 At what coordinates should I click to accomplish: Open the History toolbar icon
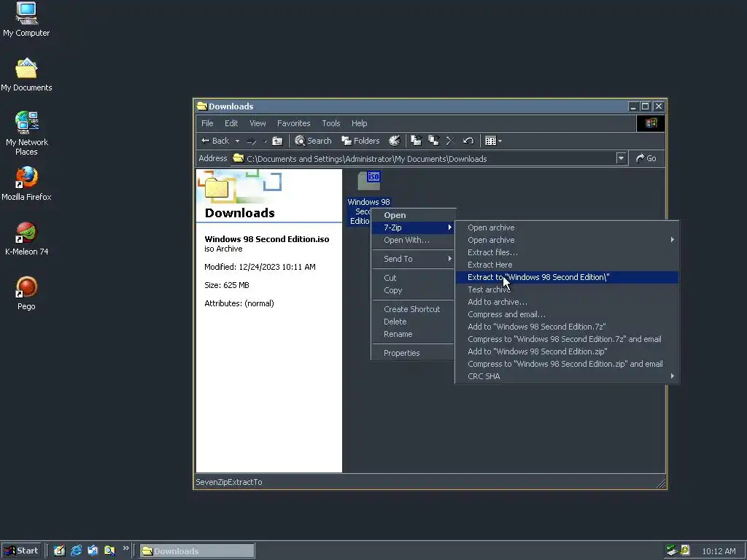coord(395,141)
